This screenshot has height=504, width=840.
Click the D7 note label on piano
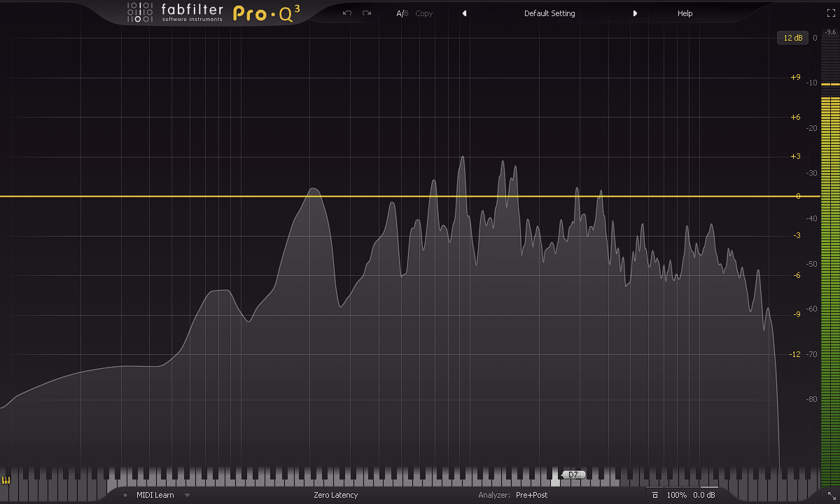pos(573,475)
